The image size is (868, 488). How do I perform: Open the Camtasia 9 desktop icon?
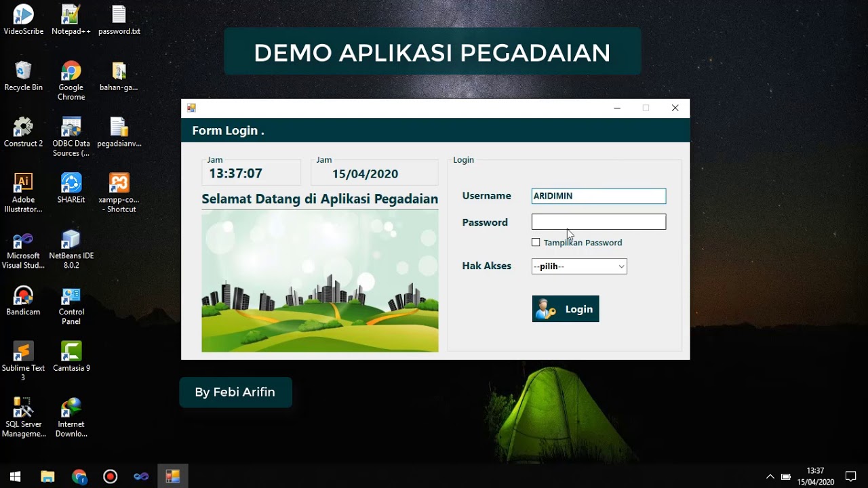pos(71,357)
